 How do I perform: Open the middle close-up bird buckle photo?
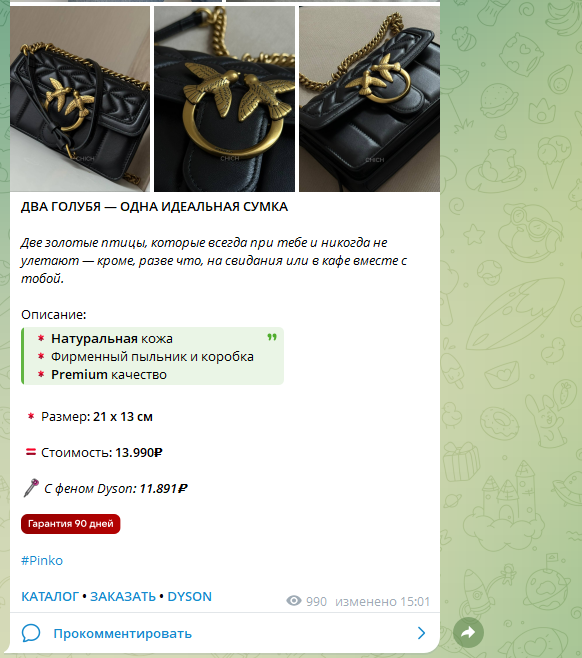[x=224, y=99]
